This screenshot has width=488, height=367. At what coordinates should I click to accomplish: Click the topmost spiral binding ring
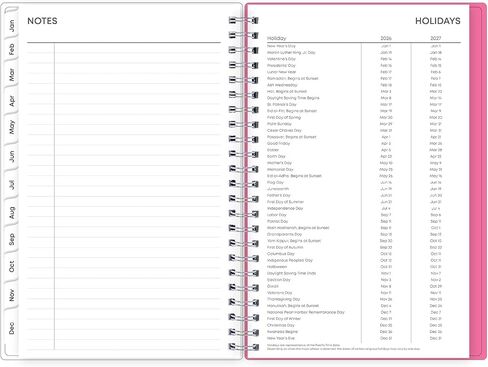(x=244, y=21)
